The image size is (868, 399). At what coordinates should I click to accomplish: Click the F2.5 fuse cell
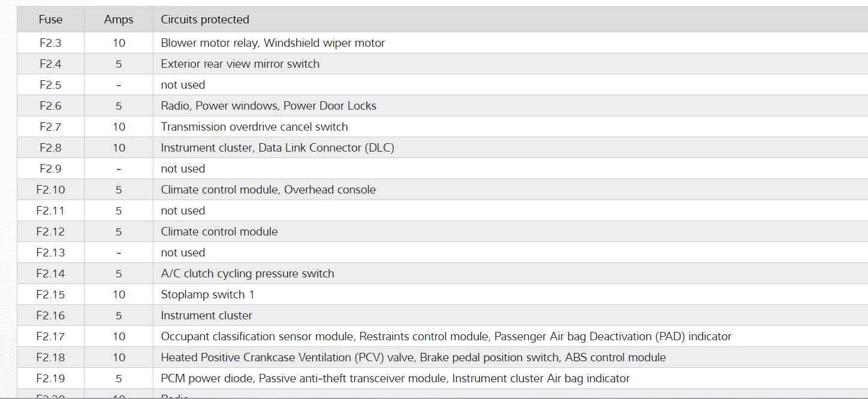(x=50, y=85)
